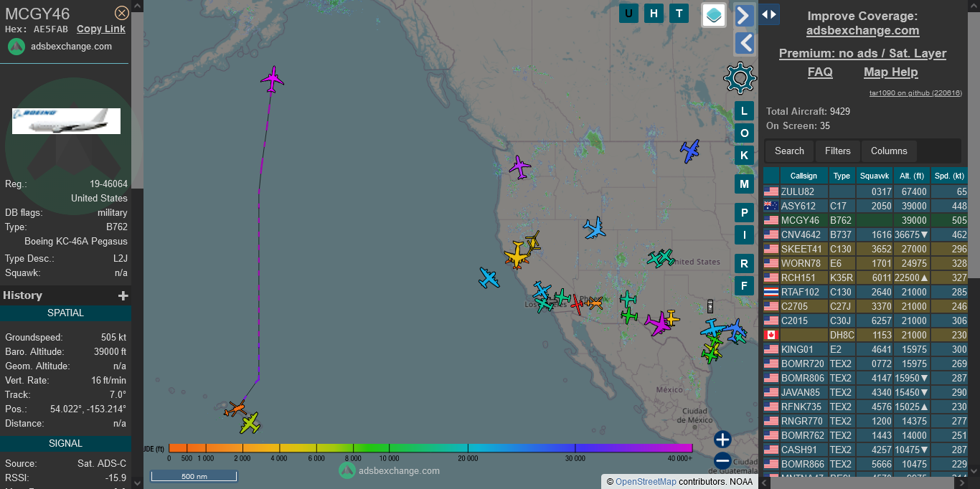Toggle the H map button
The image size is (980, 489).
pyautogui.click(x=654, y=13)
